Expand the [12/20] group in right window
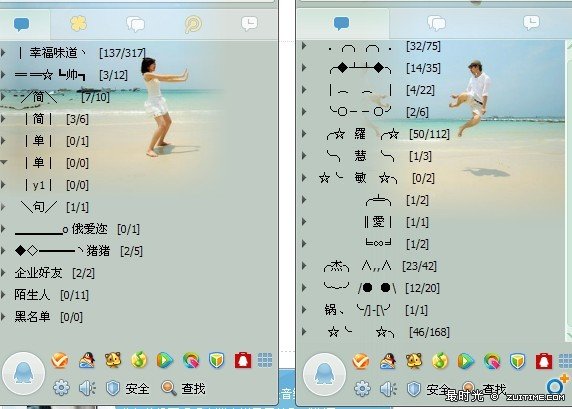Viewport: 572px width, 409px height. (x=304, y=288)
